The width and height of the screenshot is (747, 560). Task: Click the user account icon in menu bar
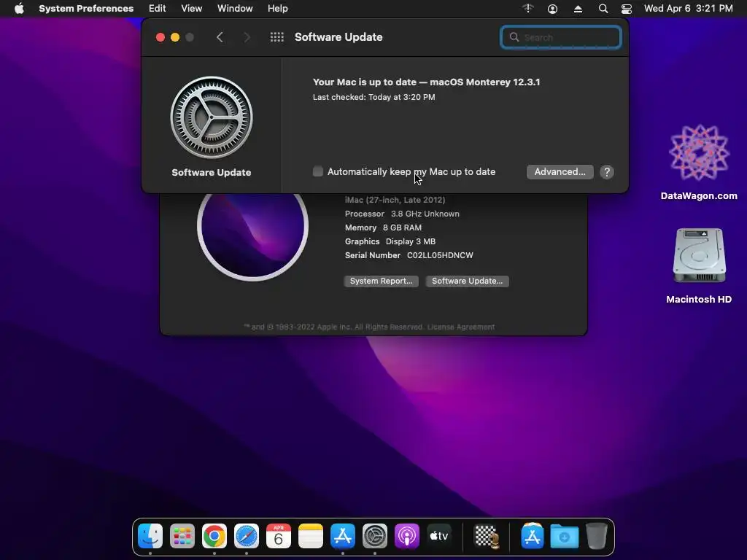pyautogui.click(x=553, y=9)
